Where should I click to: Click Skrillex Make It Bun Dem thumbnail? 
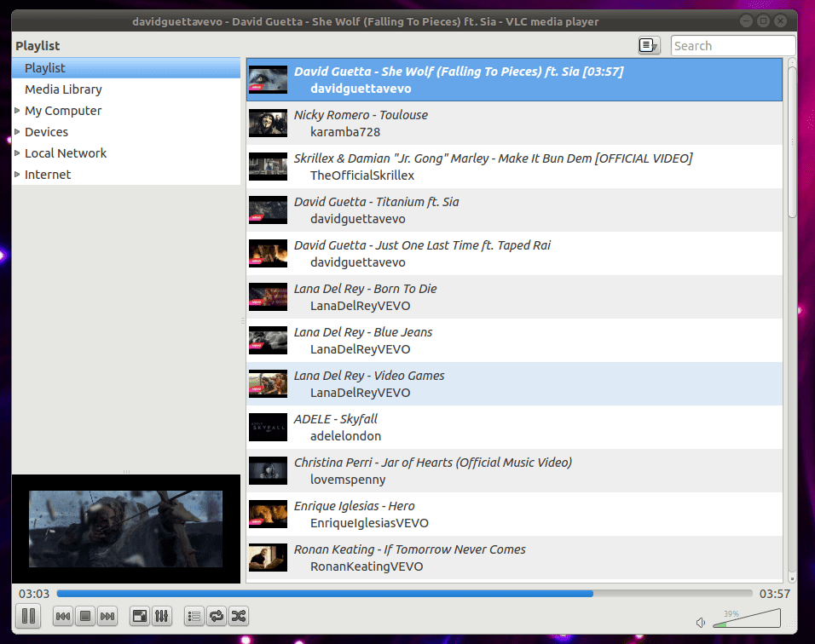click(269, 167)
